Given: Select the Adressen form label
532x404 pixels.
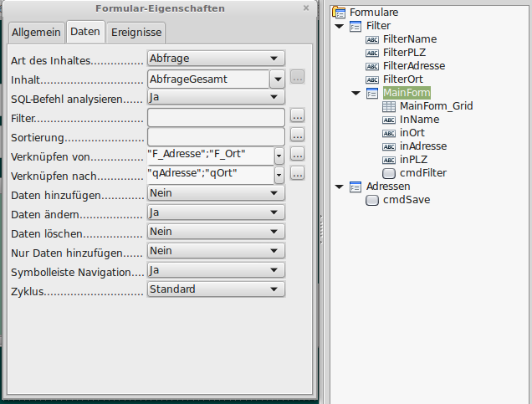Looking at the screenshot, I should coord(388,187).
